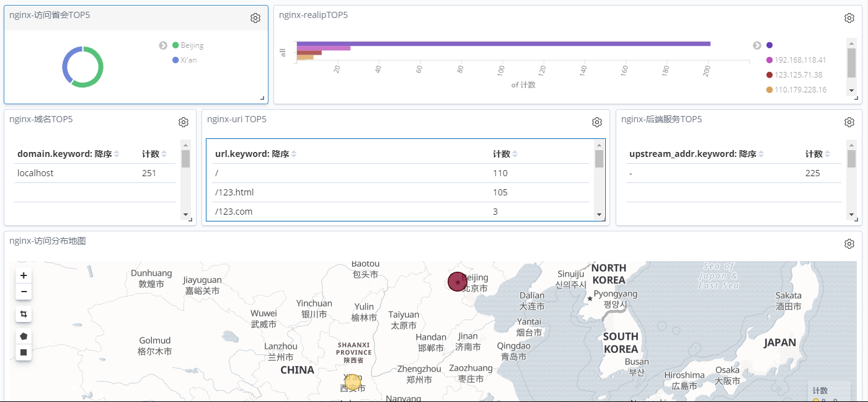
Task: Click the 192.168.118.41 legend color dot
Action: (x=769, y=60)
